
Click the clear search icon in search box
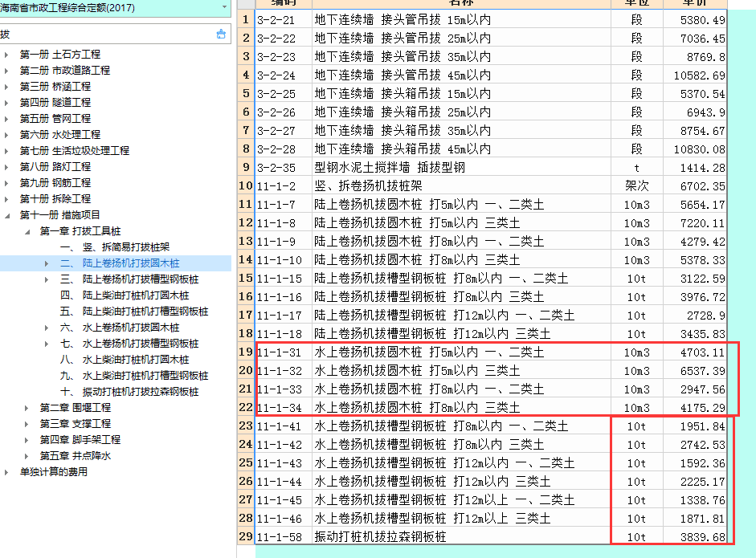tap(221, 35)
